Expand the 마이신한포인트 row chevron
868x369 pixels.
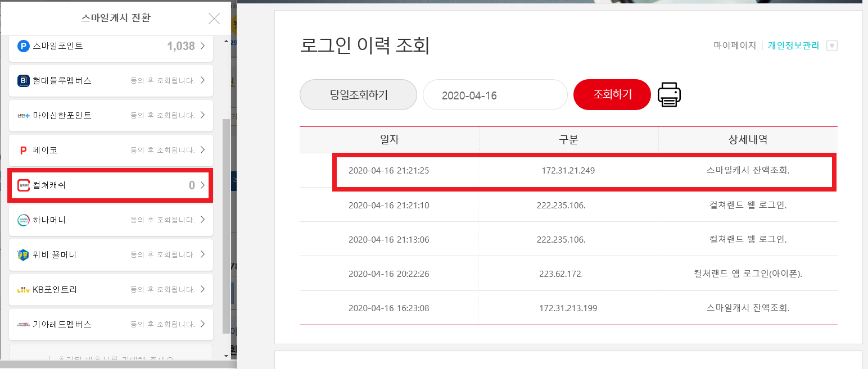point(202,115)
